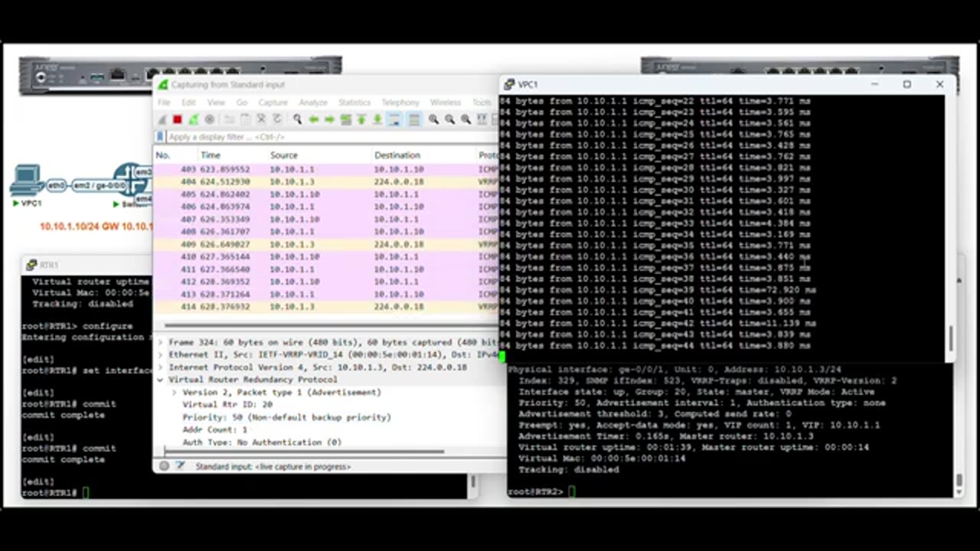Select packet 409 from 10.10.1.3
The image size is (980, 551).
327,244
